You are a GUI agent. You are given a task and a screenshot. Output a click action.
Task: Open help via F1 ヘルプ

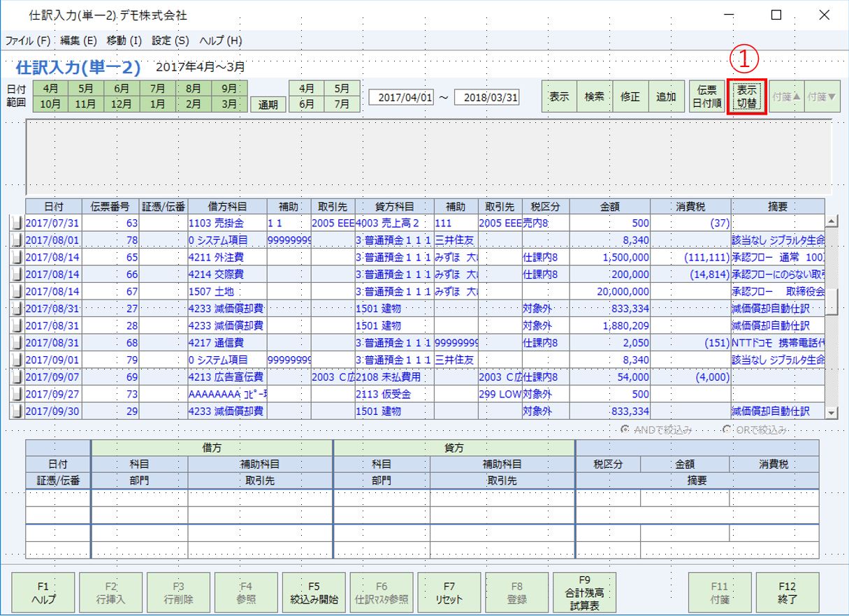click(x=43, y=592)
